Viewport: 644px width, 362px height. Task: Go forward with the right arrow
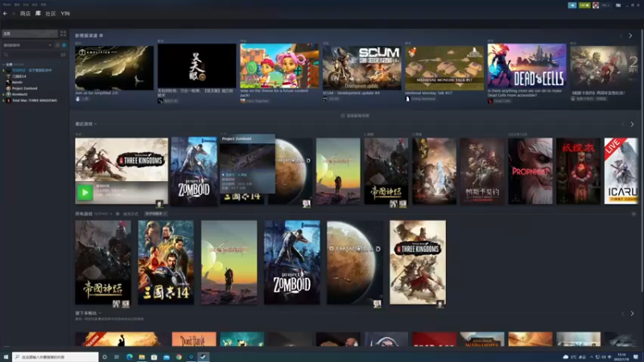pos(13,14)
